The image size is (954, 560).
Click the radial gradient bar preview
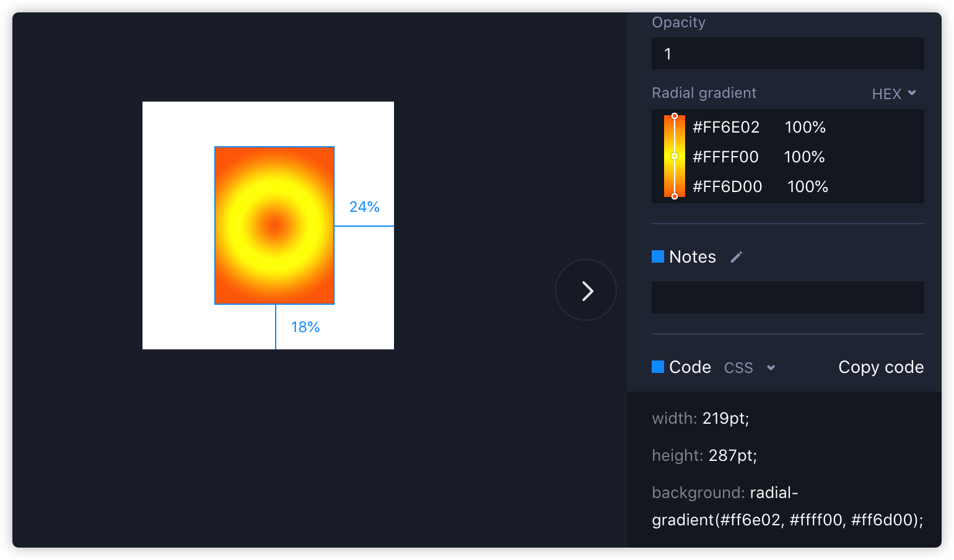pyautogui.click(x=675, y=156)
